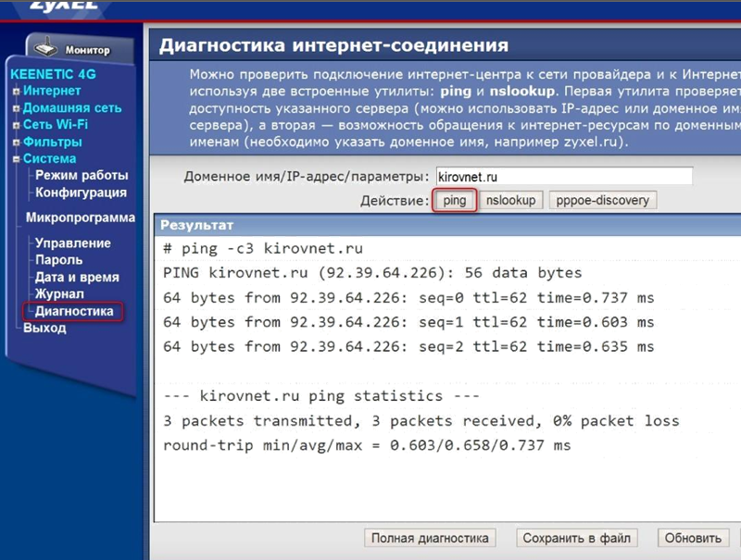The height and width of the screenshot is (560, 741).
Task: Expand the Интернет tree node
Action: click(17, 91)
